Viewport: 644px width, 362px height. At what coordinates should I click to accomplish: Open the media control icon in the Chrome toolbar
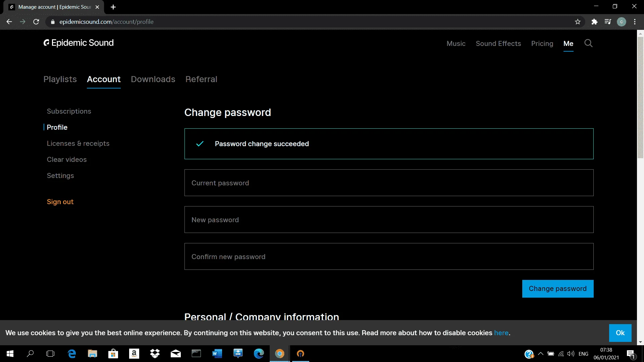[608, 22]
